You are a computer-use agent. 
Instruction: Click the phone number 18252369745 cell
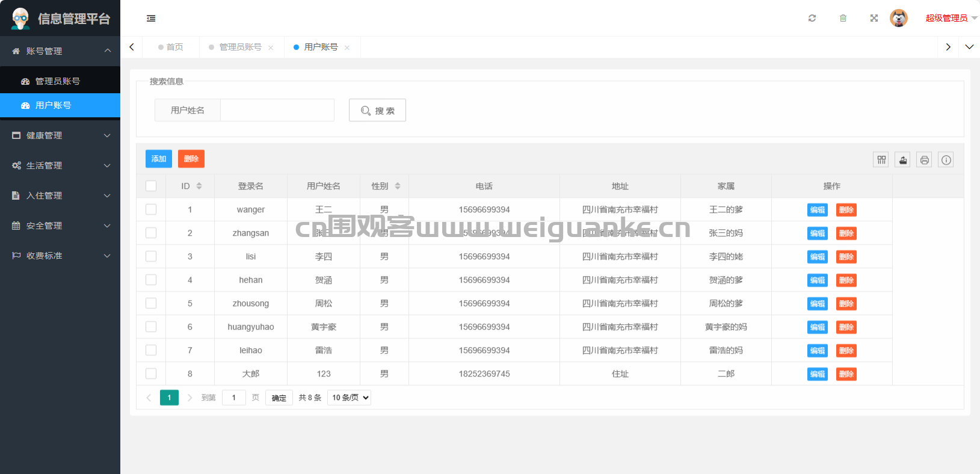tap(484, 374)
